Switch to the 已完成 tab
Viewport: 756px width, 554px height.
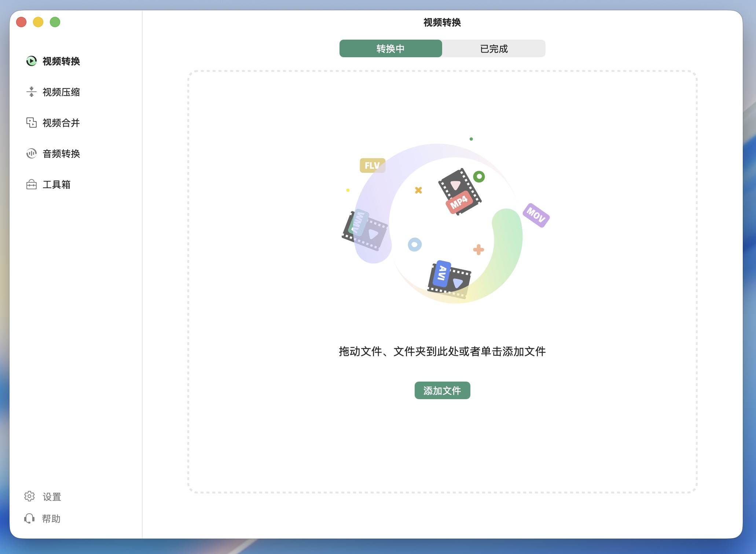coord(493,49)
